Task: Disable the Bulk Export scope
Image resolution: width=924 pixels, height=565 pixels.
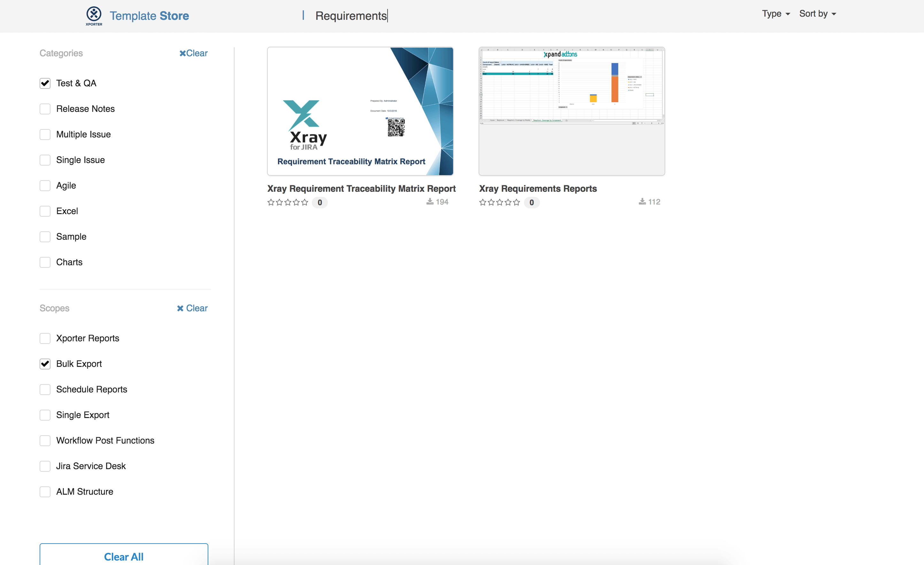Action: (45, 364)
